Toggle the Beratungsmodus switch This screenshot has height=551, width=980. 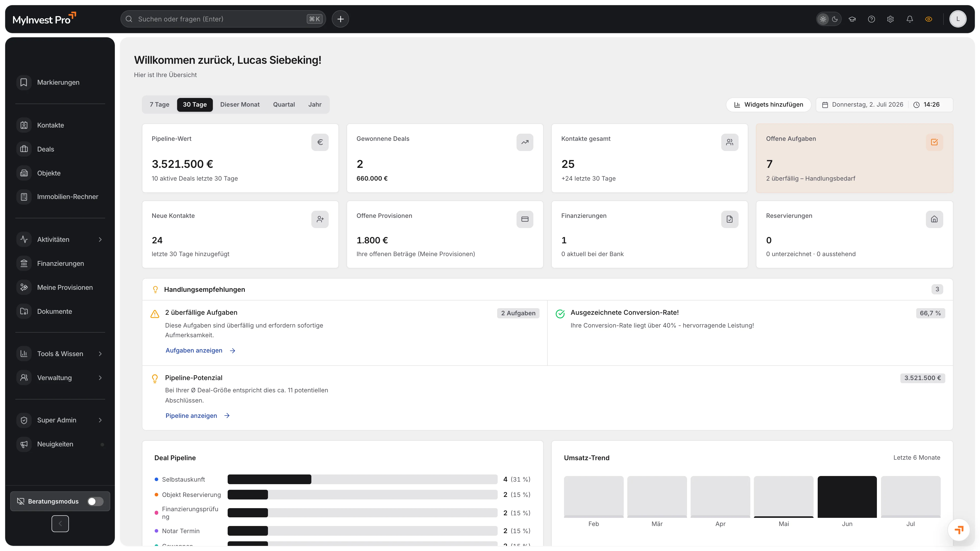click(x=95, y=502)
